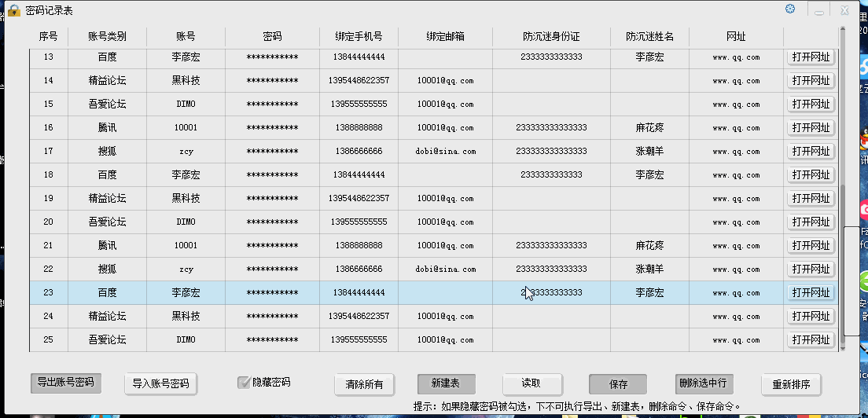This screenshot has width=868, height=418.
Task: Click phone number in row 19
Action: 359,199
